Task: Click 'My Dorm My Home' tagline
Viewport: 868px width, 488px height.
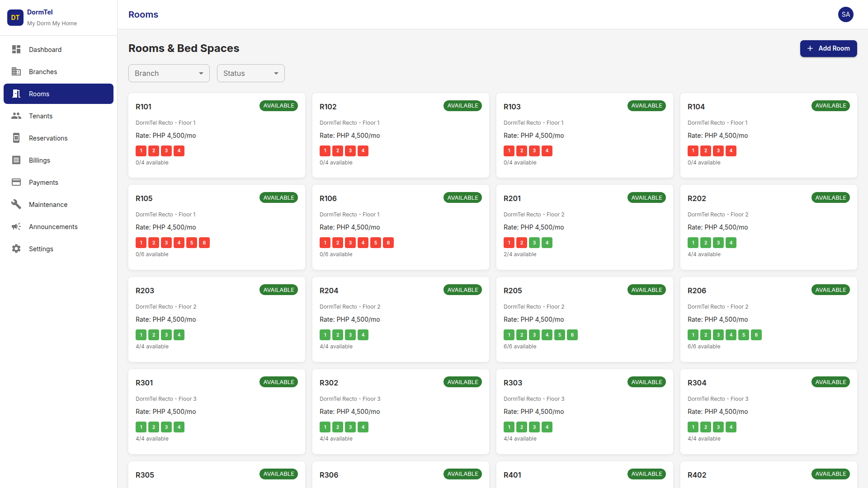Action: (x=52, y=23)
